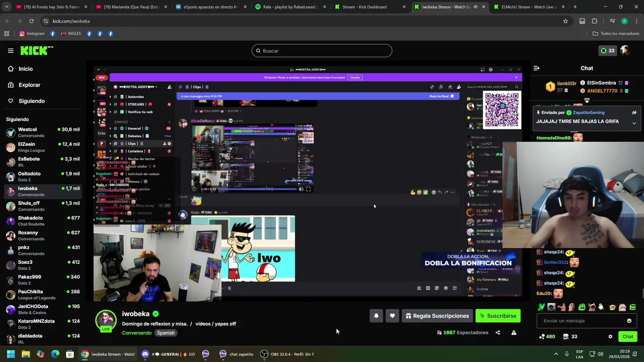Open Chrome three-dot menu

point(636,21)
